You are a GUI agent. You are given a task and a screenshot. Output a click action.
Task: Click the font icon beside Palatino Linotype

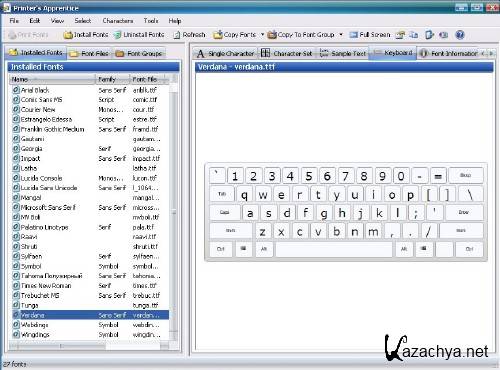[x=16, y=227]
